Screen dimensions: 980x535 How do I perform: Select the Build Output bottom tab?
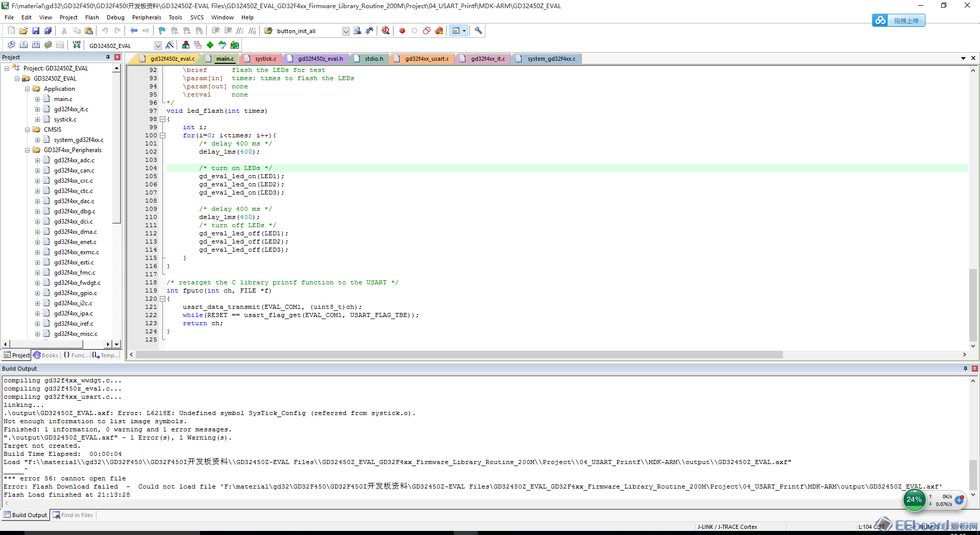point(25,515)
